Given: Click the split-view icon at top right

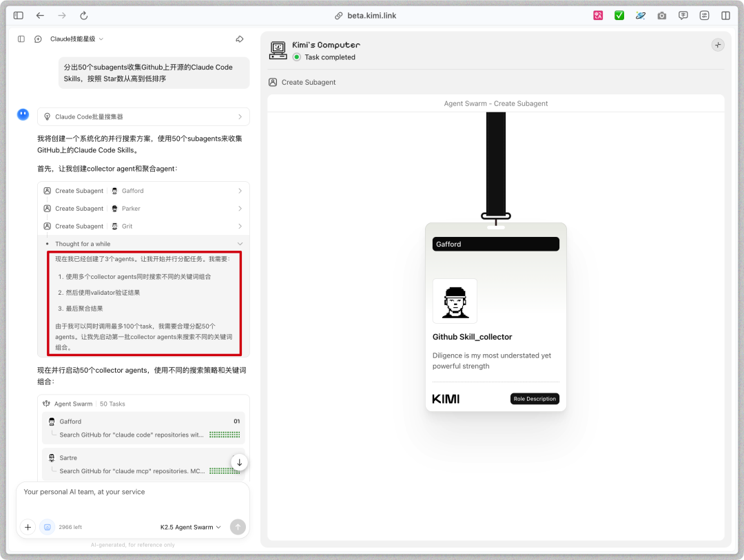Looking at the screenshot, I should [725, 15].
